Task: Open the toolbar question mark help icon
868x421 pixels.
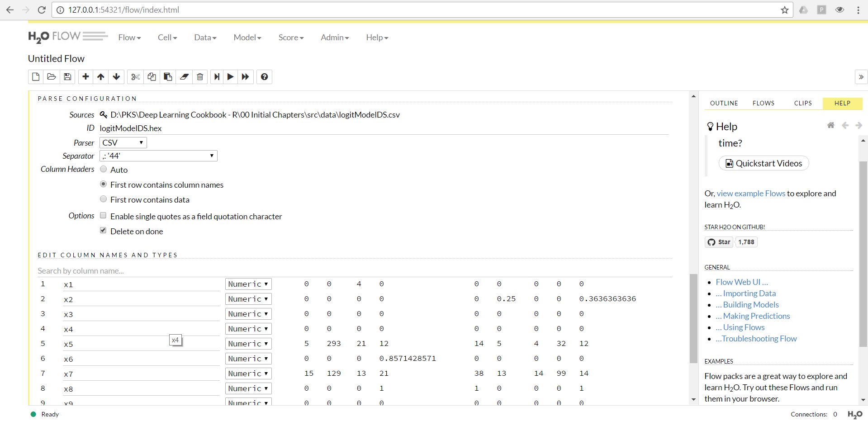Action: [x=265, y=77]
